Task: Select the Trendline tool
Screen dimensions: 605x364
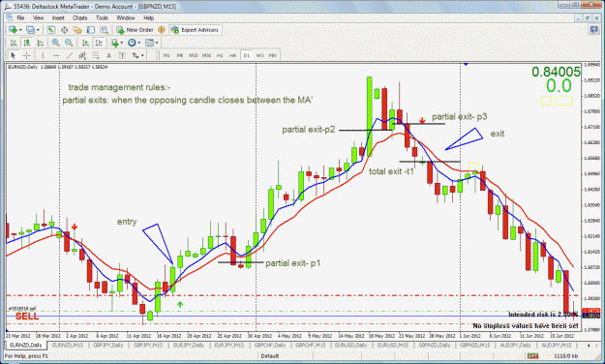Action: (x=70, y=55)
